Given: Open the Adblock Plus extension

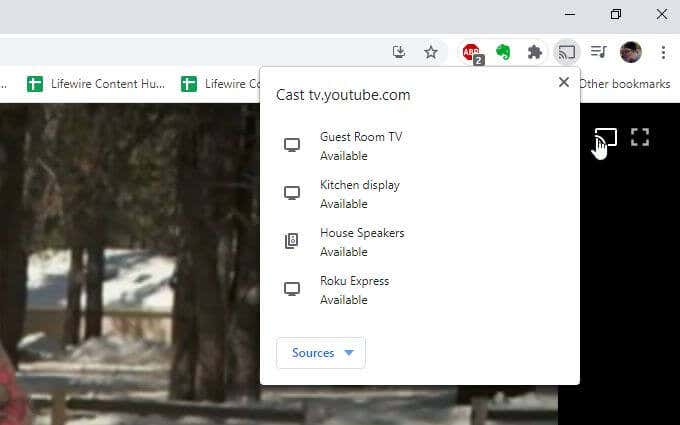Looking at the screenshot, I should pyautogui.click(x=471, y=52).
